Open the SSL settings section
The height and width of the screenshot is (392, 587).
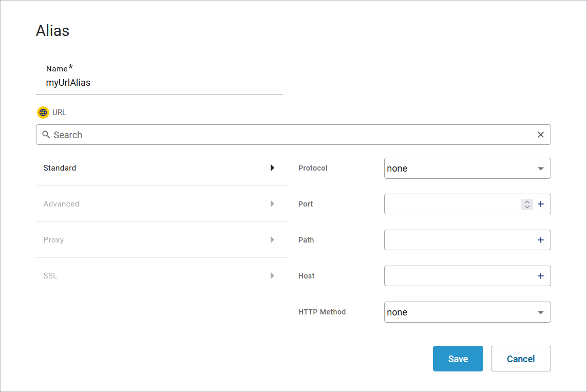tap(50, 276)
